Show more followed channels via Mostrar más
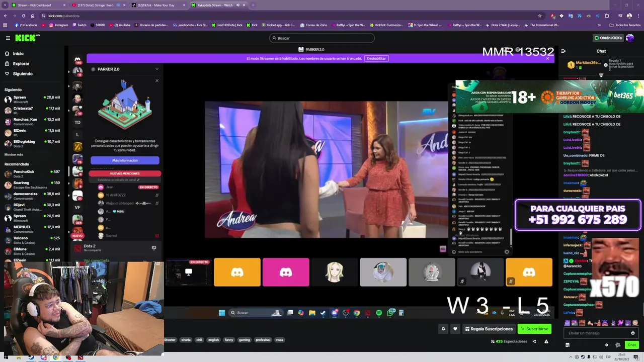The width and height of the screenshot is (644, 362). (x=14, y=154)
